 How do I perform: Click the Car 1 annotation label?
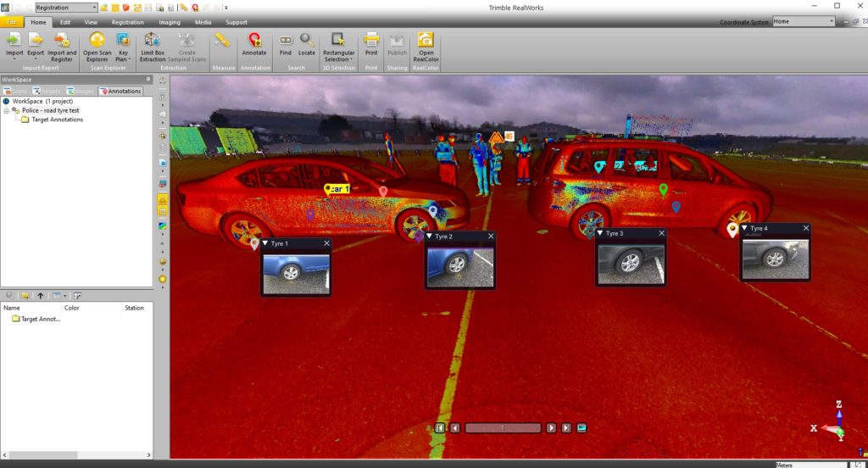(337, 189)
